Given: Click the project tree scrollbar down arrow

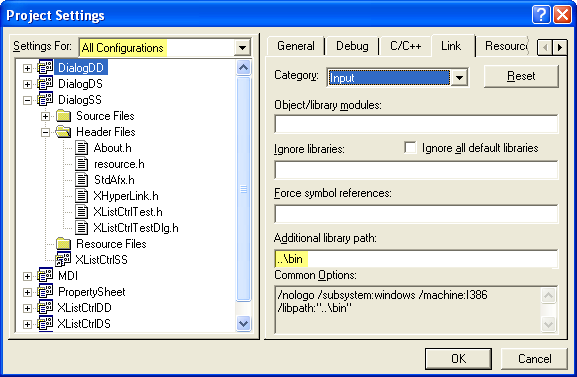Looking at the screenshot, I should pyautogui.click(x=243, y=324).
